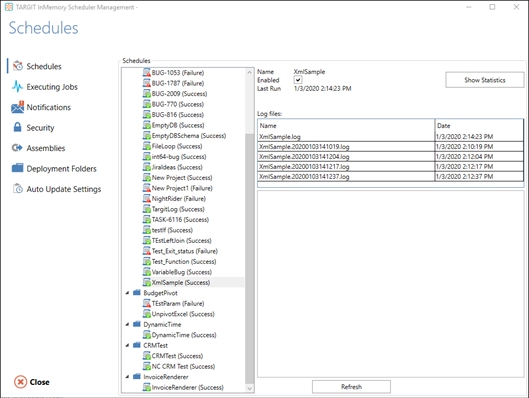Click the Assemblies gear icon
This screenshot has width=529, height=398.
17,148
